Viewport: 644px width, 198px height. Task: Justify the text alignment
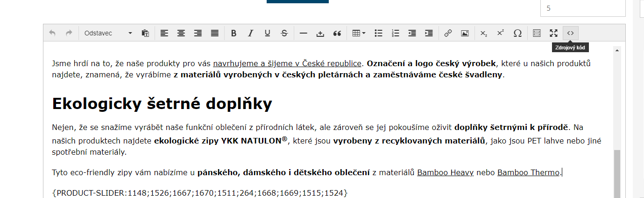214,33
